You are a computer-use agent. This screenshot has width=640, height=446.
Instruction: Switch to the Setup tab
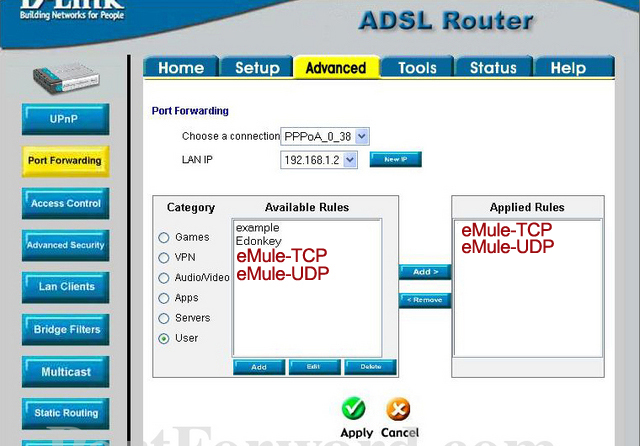[257, 67]
